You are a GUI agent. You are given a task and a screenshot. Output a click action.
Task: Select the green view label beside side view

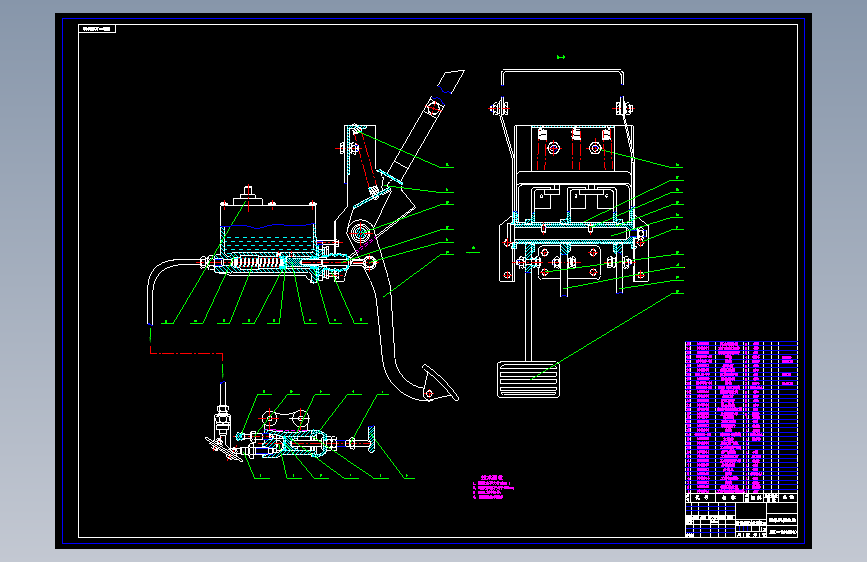click(x=473, y=249)
